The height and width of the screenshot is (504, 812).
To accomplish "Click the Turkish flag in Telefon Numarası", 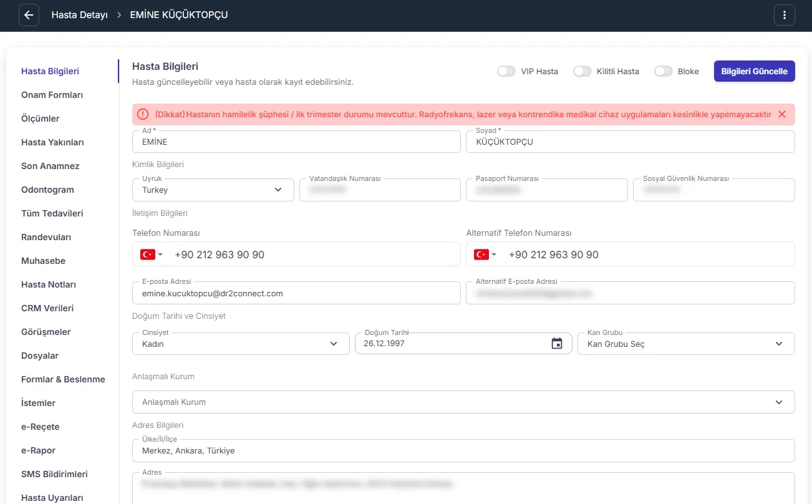I will pyautogui.click(x=148, y=254).
